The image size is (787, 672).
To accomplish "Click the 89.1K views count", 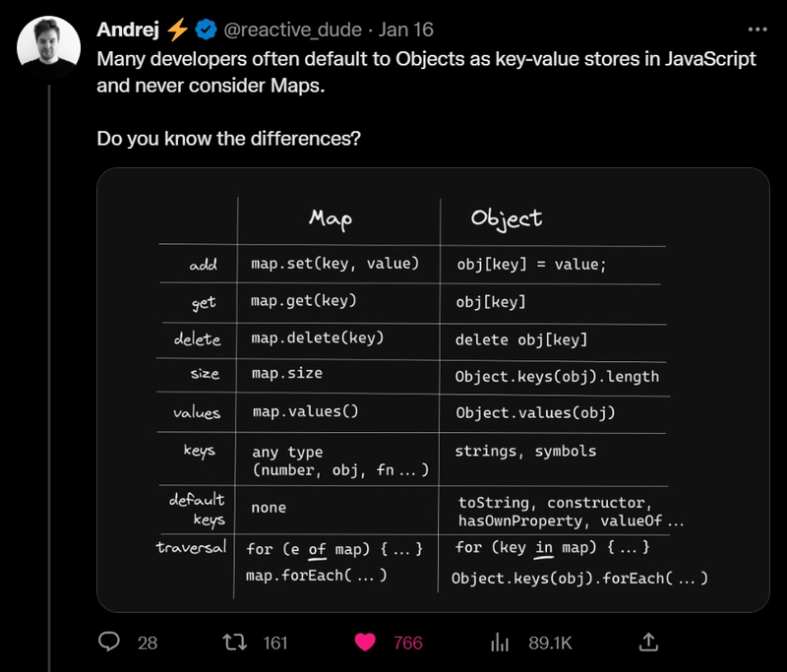I will (550, 642).
